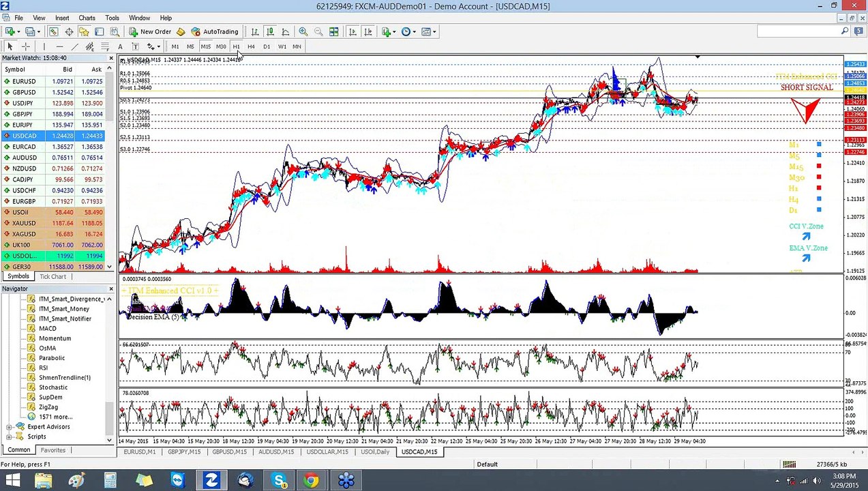Select MACD indicator in Navigator
Image resolution: width=868 pixels, height=491 pixels.
(x=48, y=329)
